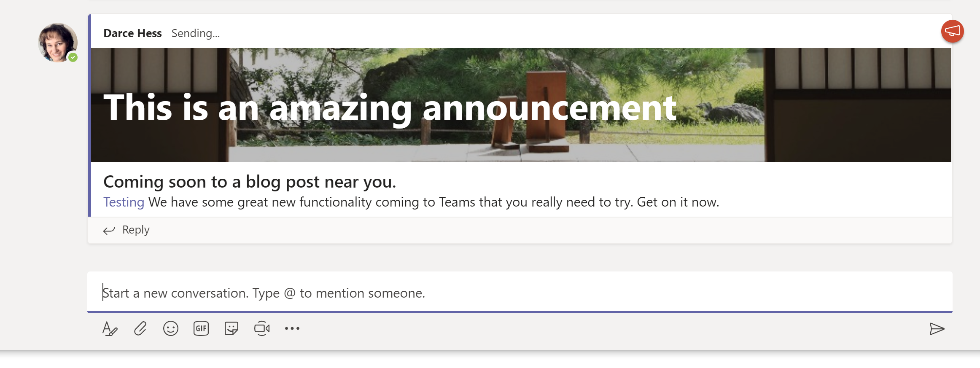The image size is (980, 368).
Task: Click the 'This is an amazing announcement' headline
Action: (x=390, y=107)
